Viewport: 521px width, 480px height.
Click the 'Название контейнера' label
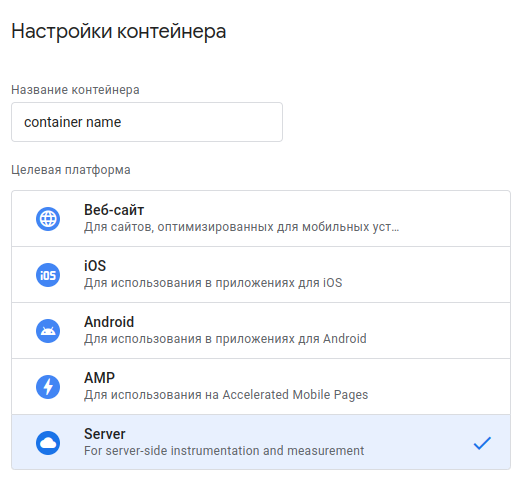pos(75,90)
